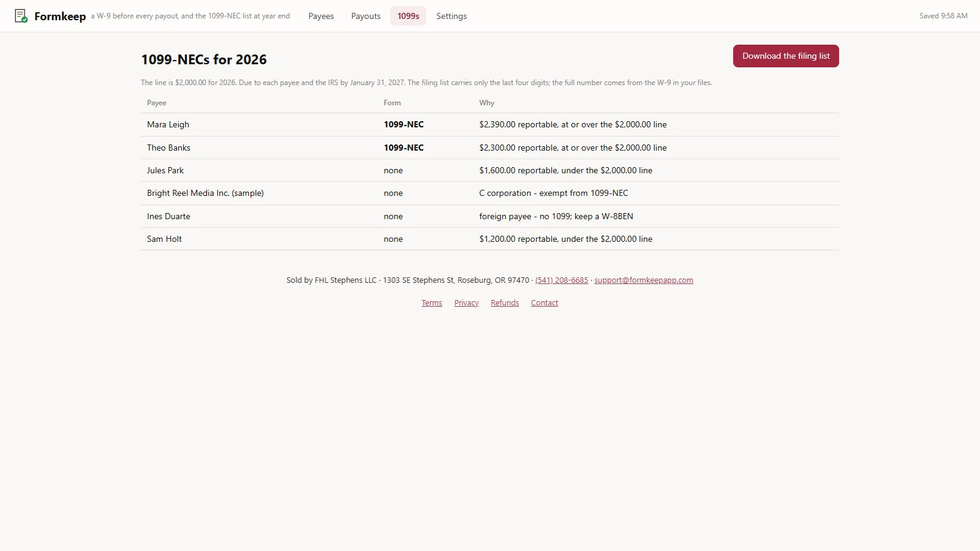Click the none form cell for Ines Duarte
The height and width of the screenshot is (551, 980).
(393, 216)
